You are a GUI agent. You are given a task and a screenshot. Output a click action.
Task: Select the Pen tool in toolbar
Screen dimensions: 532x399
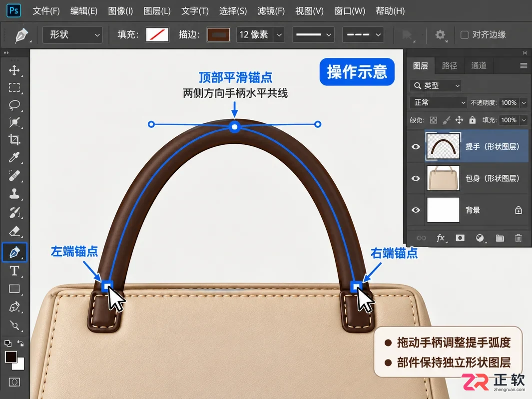[14, 252]
